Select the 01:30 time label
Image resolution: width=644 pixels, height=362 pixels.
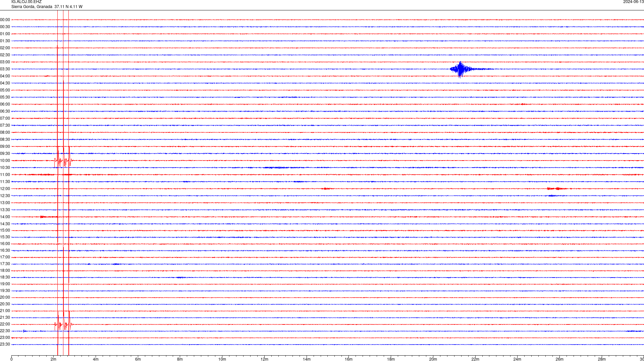coord(5,41)
